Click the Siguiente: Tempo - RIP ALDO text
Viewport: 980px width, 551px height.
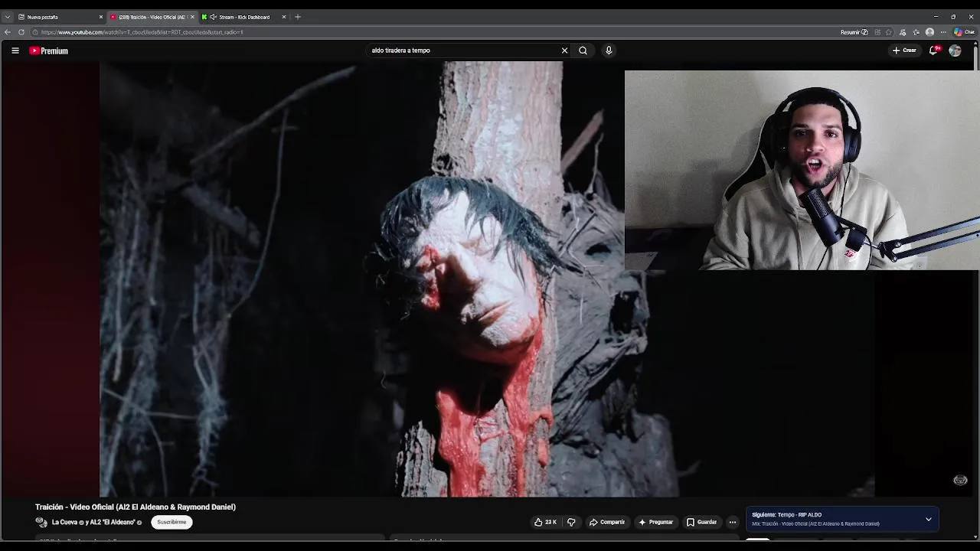click(786, 515)
